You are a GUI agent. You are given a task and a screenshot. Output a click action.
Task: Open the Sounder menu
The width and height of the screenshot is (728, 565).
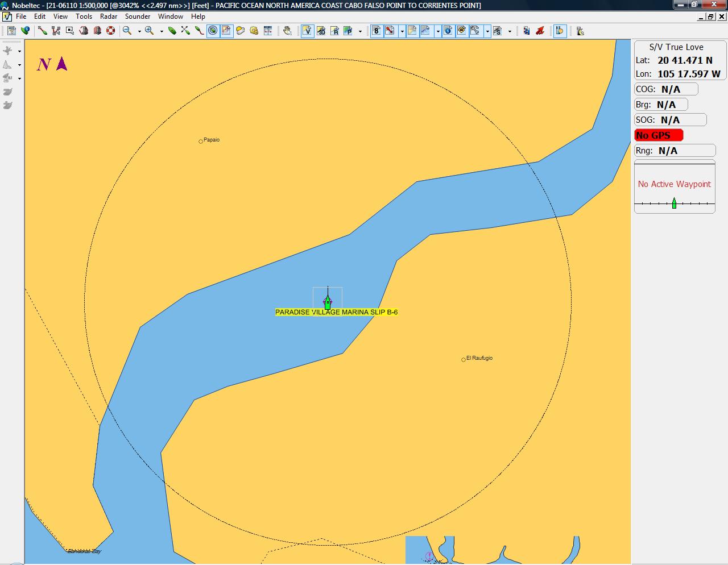click(138, 16)
